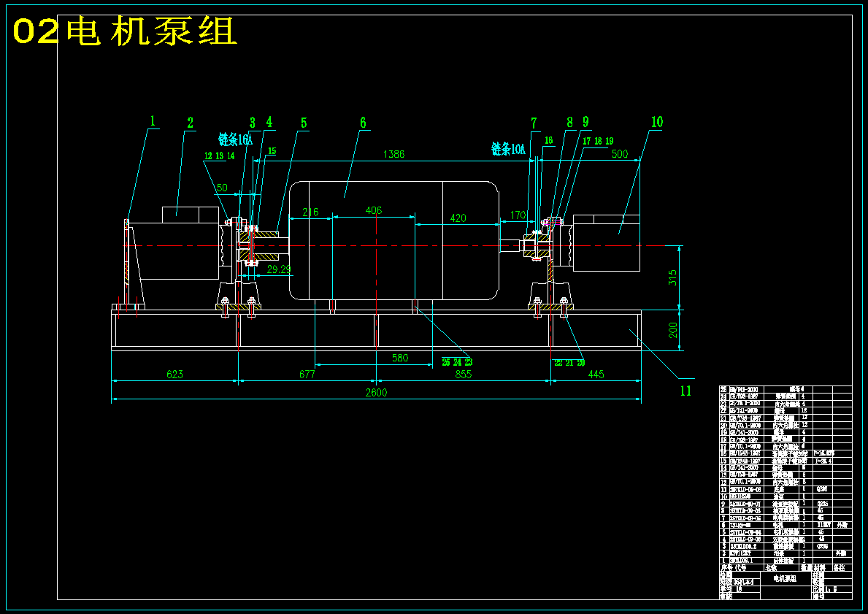This screenshot has height=614, width=868.
Task: Select the 445 dimension text
Action: click(596, 375)
